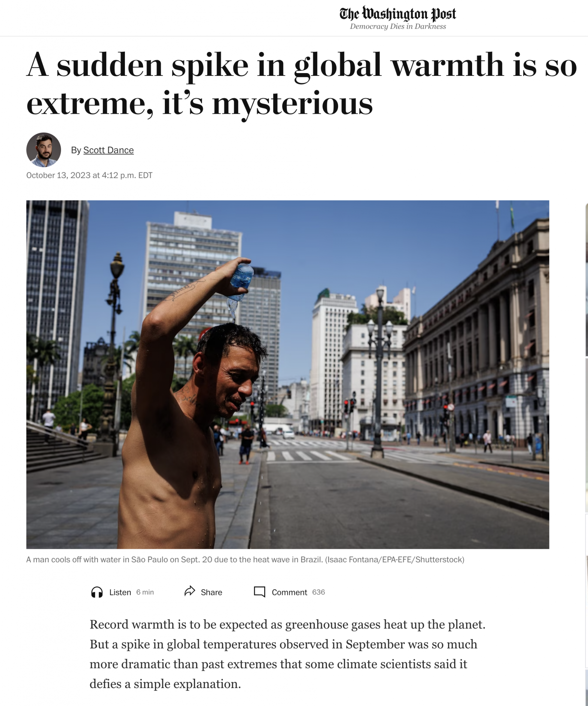Click the Listen label
The height and width of the screenshot is (706, 588).
click(x=120, y=592)
